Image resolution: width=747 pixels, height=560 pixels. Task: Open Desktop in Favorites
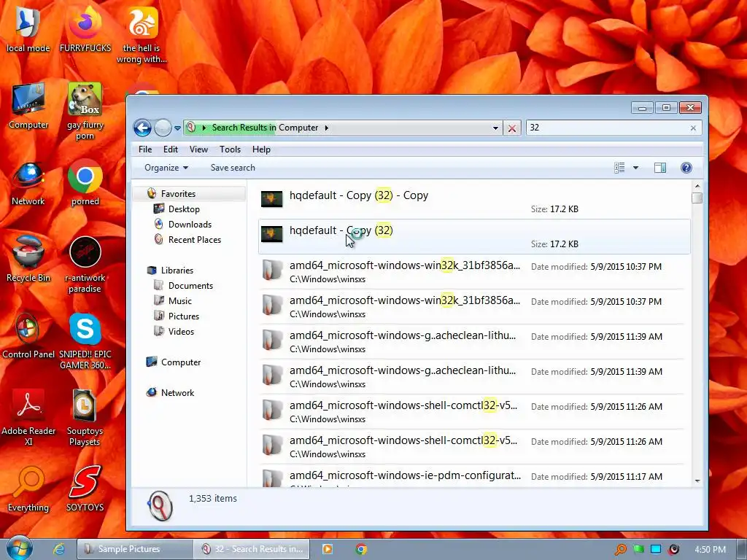coord(184,209)
